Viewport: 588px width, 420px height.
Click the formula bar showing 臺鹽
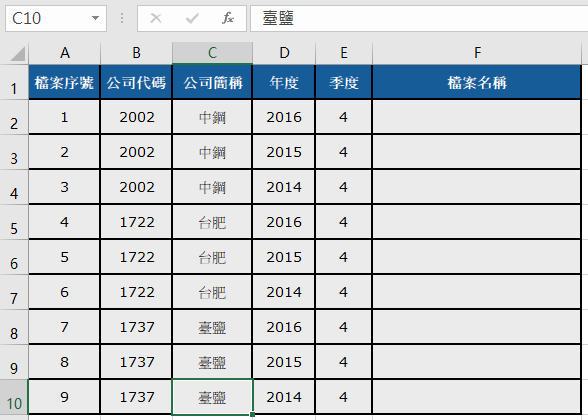coord(419,18)
